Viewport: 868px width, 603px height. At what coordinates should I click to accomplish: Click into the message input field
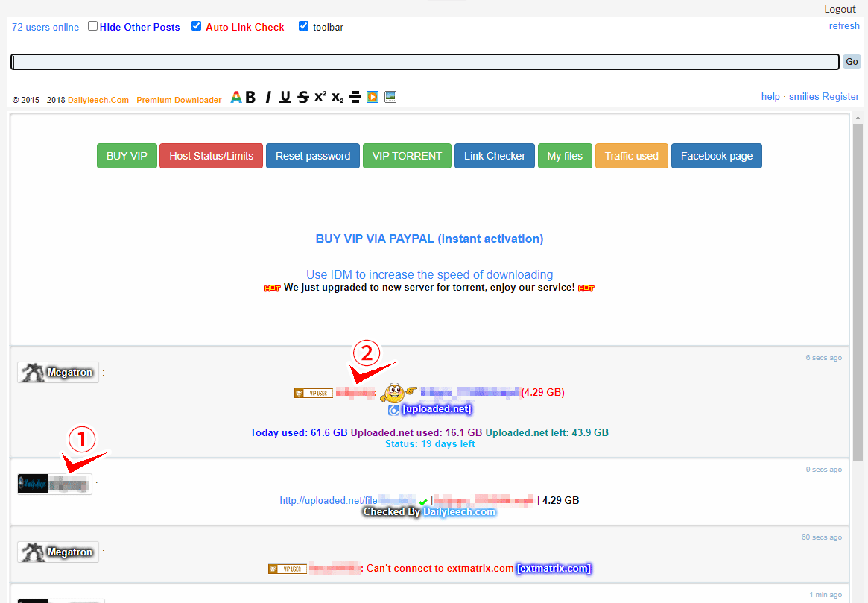pos(425,62)
